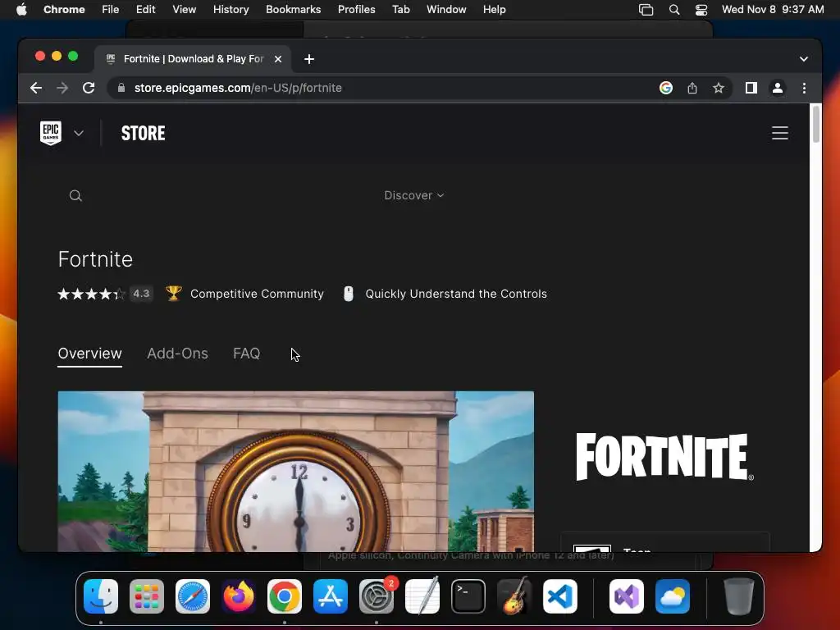The width and height of the screenshot is (840, 630).
Task: Select the Overview tab
Action: (x=90, y=354)
